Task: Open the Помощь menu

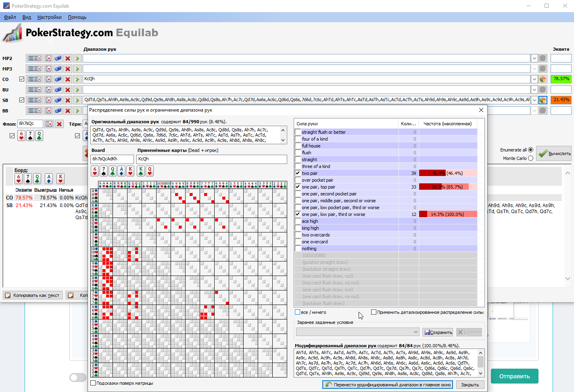Action: pyautogui.click(x=77, y=17)
